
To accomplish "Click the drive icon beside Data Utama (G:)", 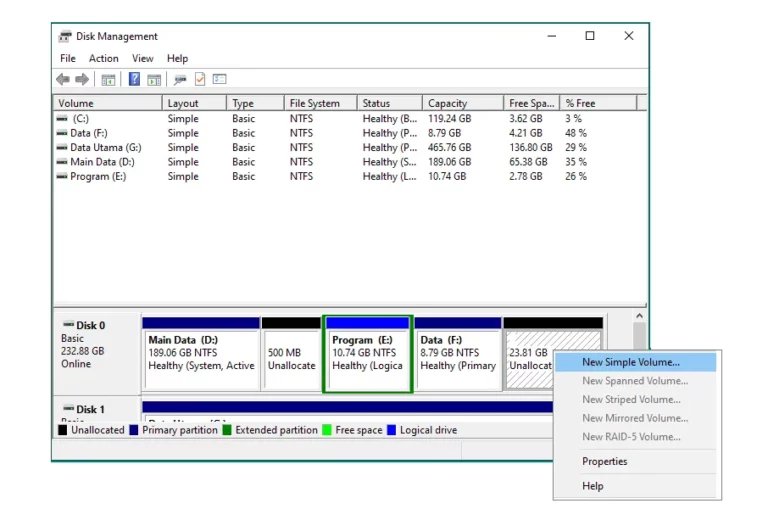I will click(x=62, y=147).
